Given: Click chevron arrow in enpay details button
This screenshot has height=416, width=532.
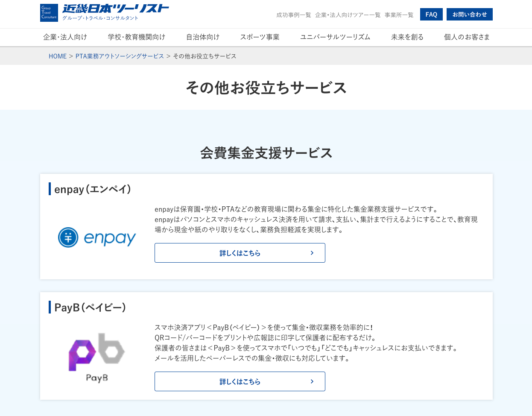Looking at the screenshot, I should pos(312,253).
